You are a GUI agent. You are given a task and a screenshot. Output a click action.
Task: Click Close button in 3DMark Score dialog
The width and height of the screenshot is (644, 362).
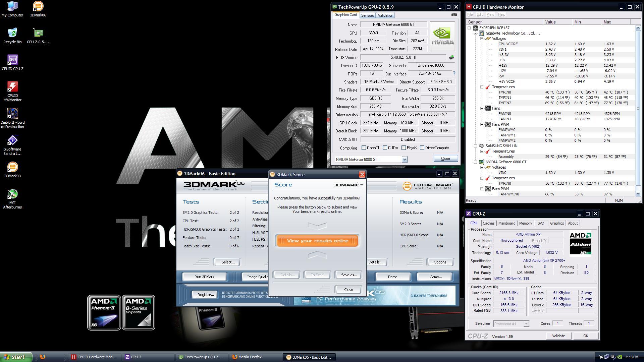pos(348,290)
